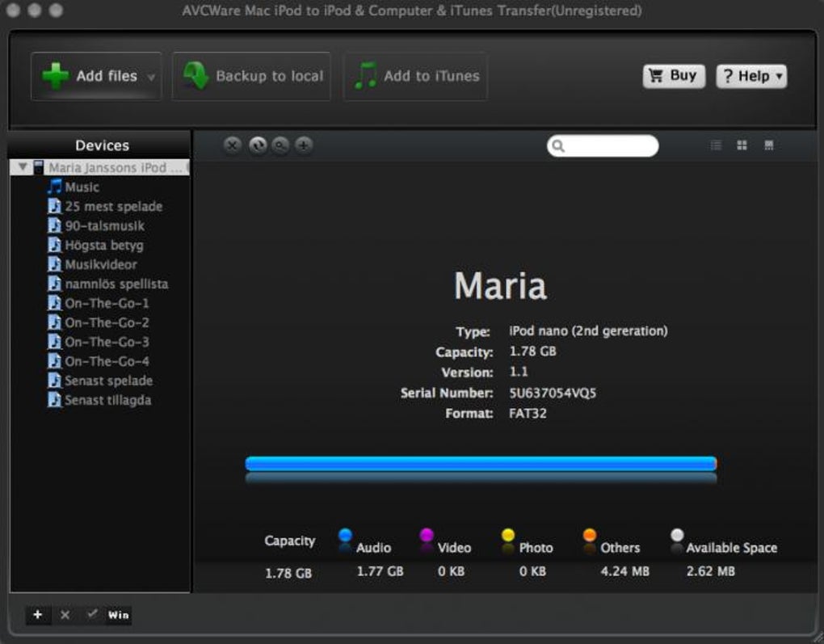This screenshot has height=644, width=824.
Task: Click the magnifier round toolbar icon
Action: pyautogui.click(x=280, y=145)
